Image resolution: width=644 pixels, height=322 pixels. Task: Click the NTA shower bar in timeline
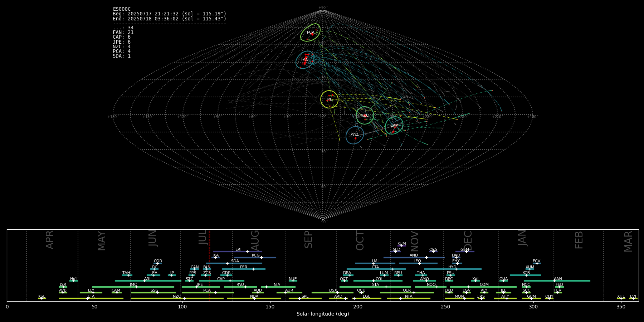coord(409,298)
